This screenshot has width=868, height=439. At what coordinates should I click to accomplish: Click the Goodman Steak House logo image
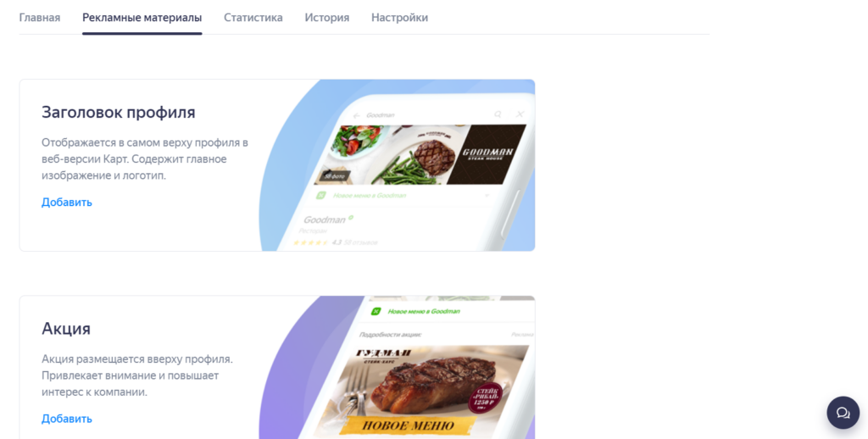[487, 154]
